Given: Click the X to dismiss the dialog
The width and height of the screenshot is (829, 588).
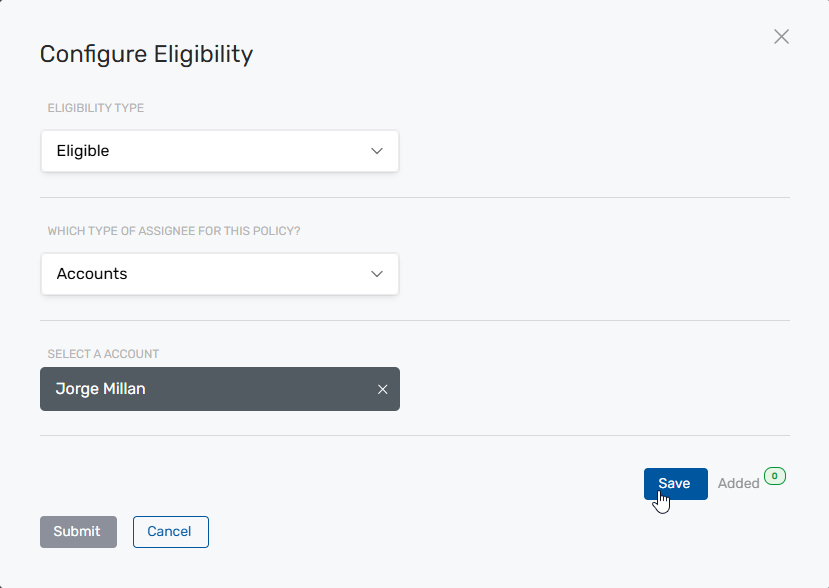Looking at the screenshot, I should pyautogui.click(x=781, y=36).
